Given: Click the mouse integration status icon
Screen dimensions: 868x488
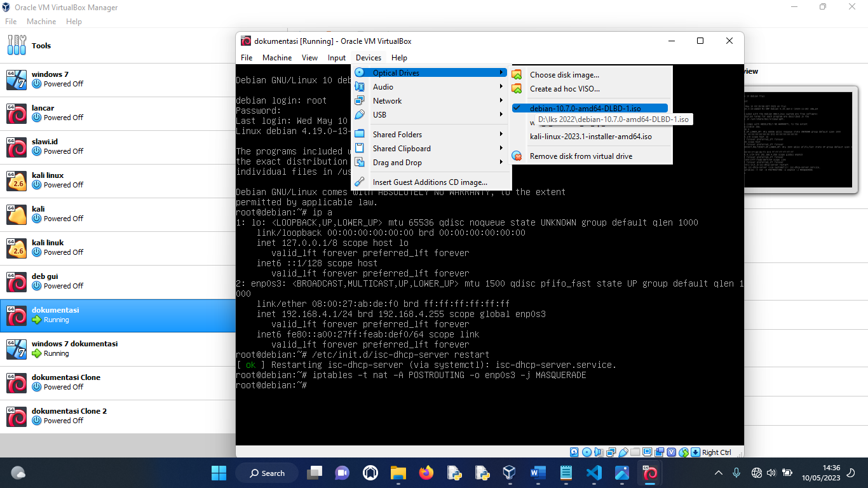Looking at the screenshot, I should pyautogui.click(x=683, y=452).
